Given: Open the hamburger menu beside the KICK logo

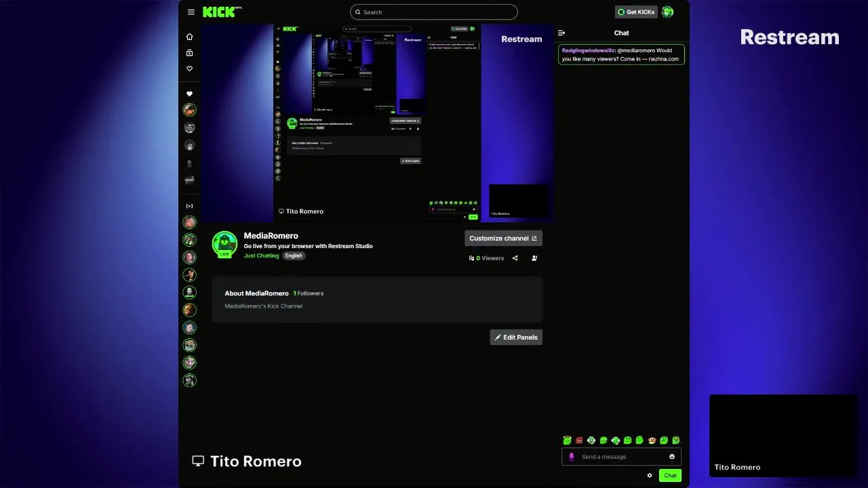Looking at the screenshot, I should (191, 12).
